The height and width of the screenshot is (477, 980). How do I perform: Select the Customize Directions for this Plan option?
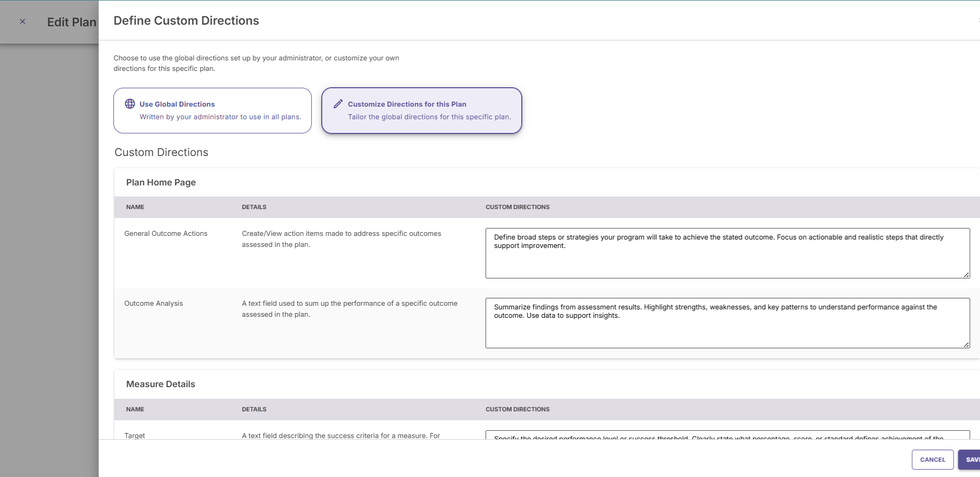[x=421, y=110]
